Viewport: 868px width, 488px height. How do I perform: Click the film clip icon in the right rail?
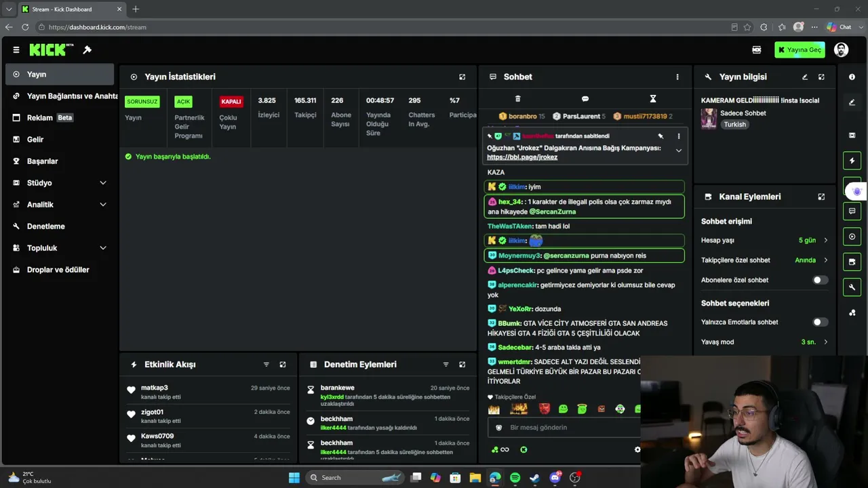(852, 136)
